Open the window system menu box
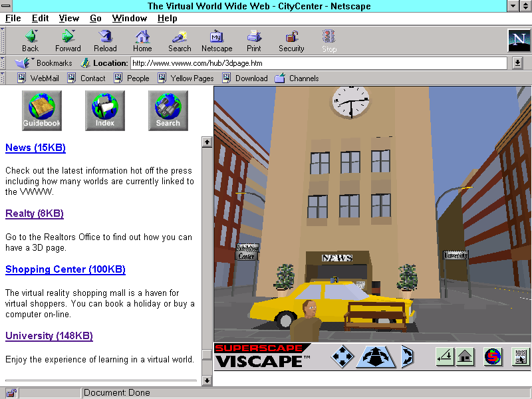 (6, 6)
